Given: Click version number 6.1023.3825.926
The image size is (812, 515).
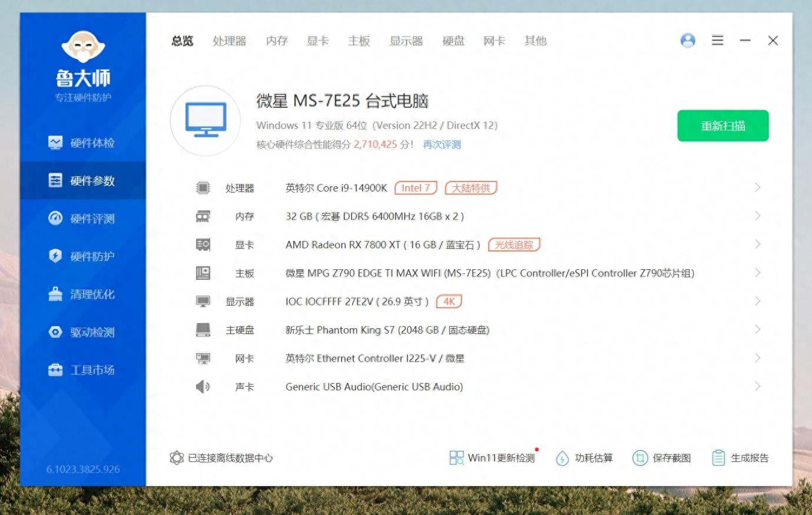Looking at the screenshot, I should (83, 469).
